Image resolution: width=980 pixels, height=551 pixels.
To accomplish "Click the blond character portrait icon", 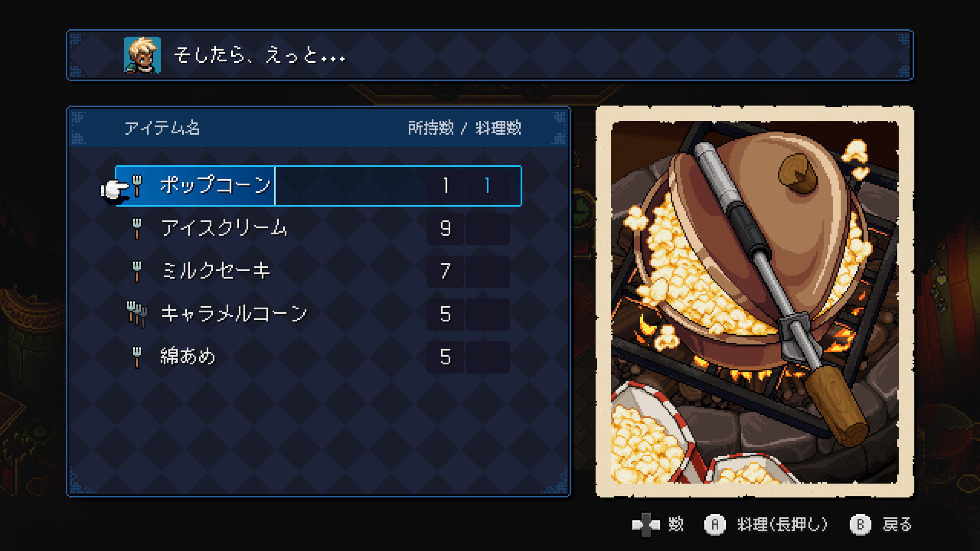I will pyautogui.click(x=142, y=55).
